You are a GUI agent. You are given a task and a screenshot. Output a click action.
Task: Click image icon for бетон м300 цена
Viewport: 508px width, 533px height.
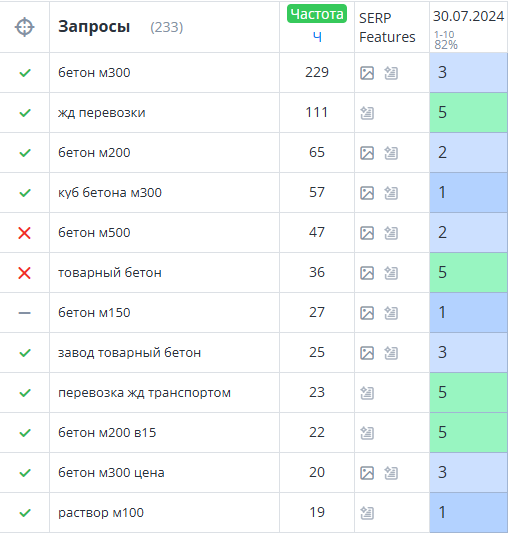(367, 473)
